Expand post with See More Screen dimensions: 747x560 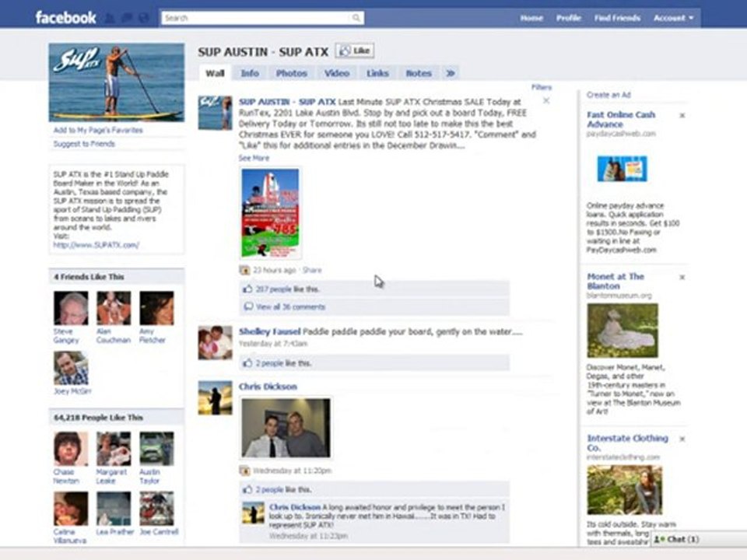[x=254, y=158]
